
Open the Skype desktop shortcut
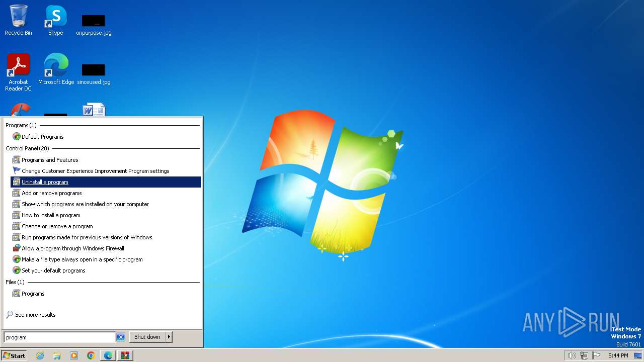pyautogui.click(x=55, y=20)
